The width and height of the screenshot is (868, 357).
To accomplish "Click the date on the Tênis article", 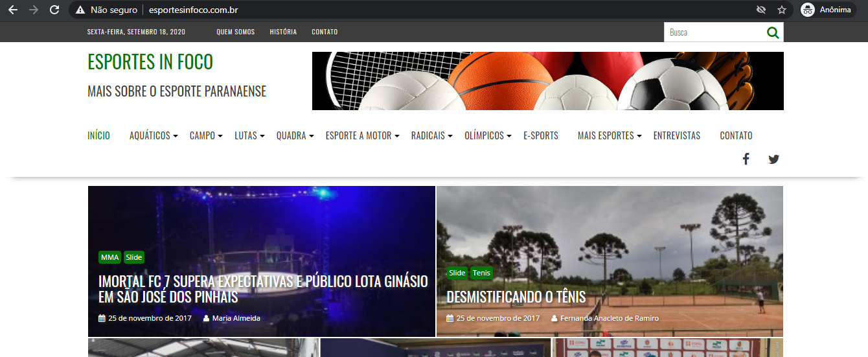I will click(497, 318).
